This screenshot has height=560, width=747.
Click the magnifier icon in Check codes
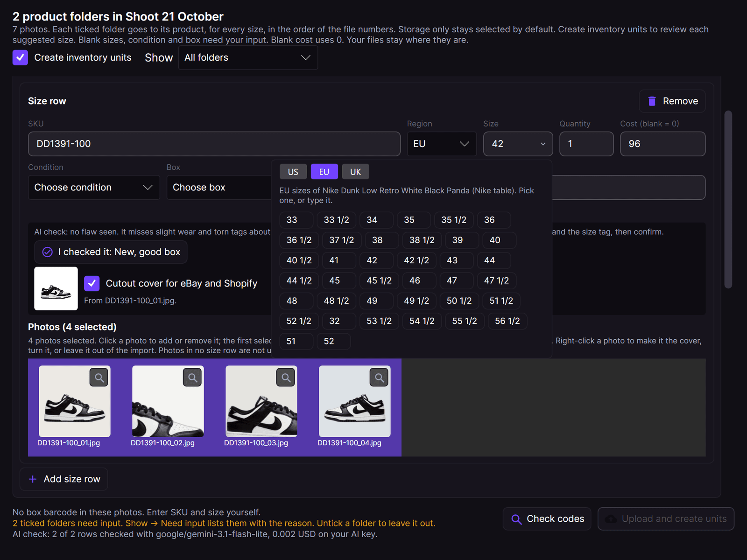pos(516,519)
